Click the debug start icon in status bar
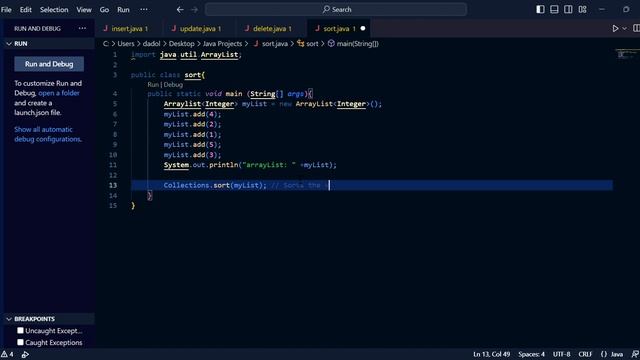The width and height of the screenshot is (640, 360). [x=25, y=355]
